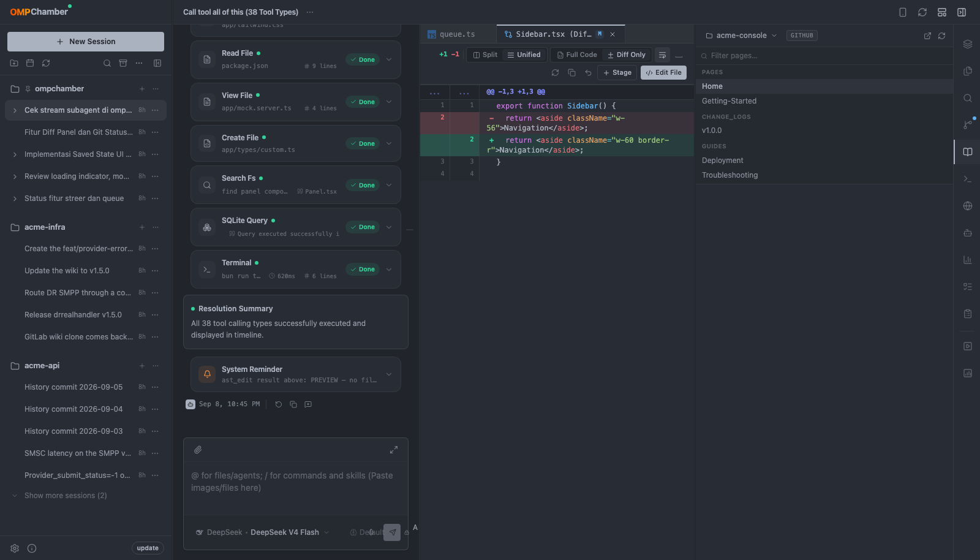Viewport: 980px width, 560px height.
Task: Click the attach file paperclip icon
Action: (x=198, y=450)
